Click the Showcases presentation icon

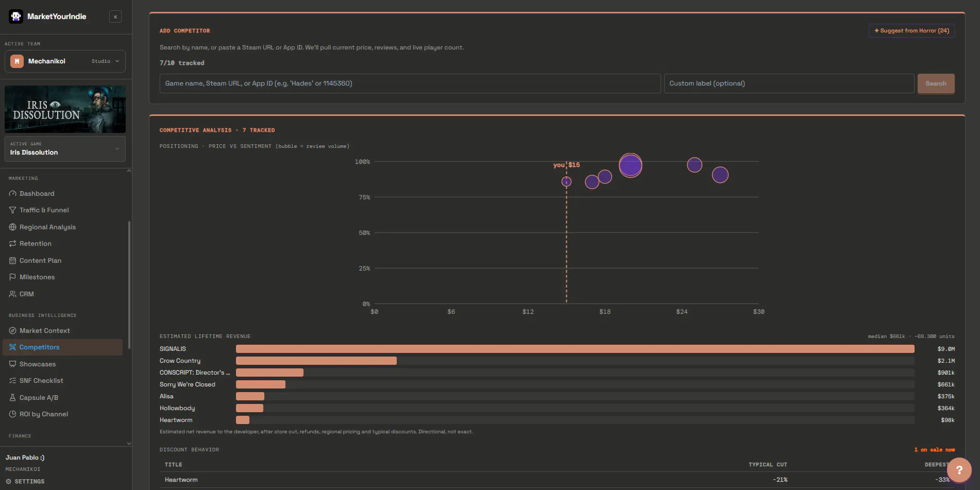13,364
